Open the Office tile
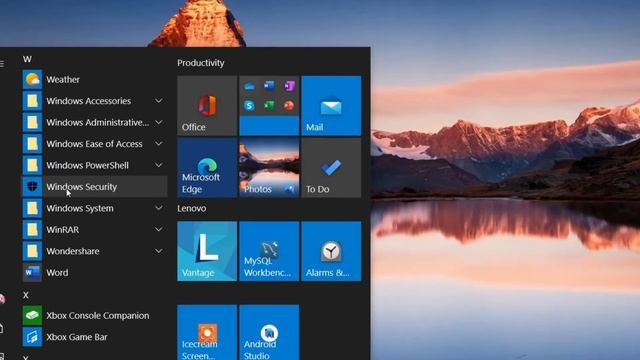This screenshot has height=360, width=640. 207,106
